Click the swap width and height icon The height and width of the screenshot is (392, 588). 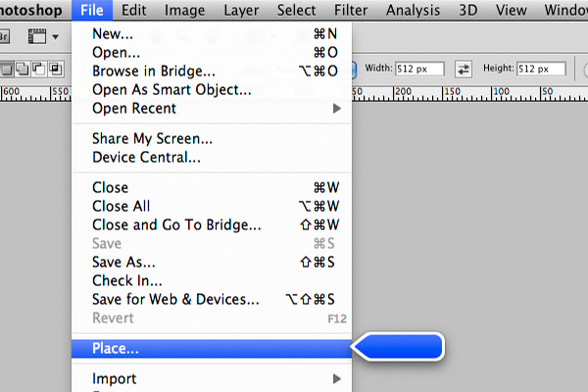point(464,69)
